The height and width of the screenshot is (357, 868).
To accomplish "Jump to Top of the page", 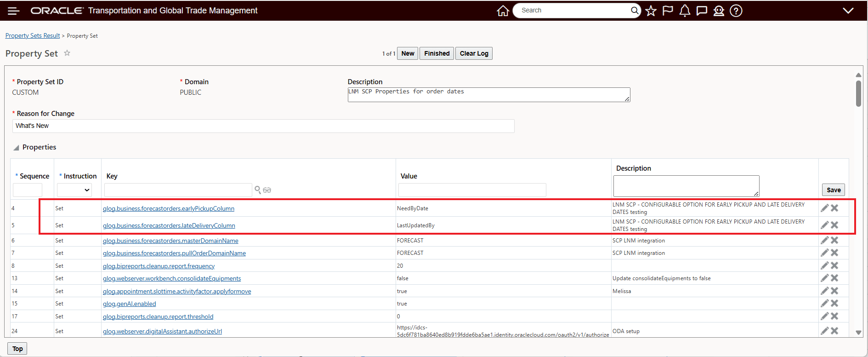I will click(x=17, y=349).
